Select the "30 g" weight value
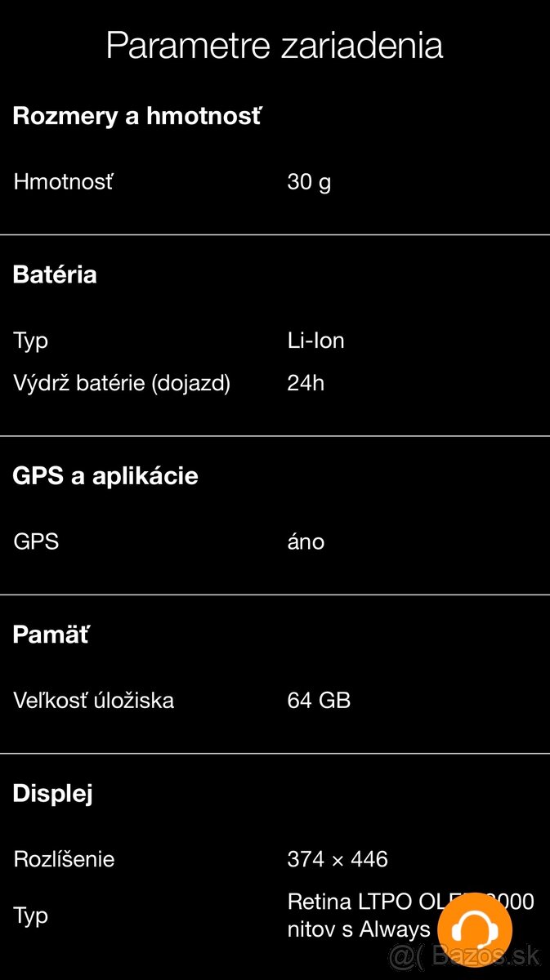This screenshot has height=980, width=550. pos(309,181)
